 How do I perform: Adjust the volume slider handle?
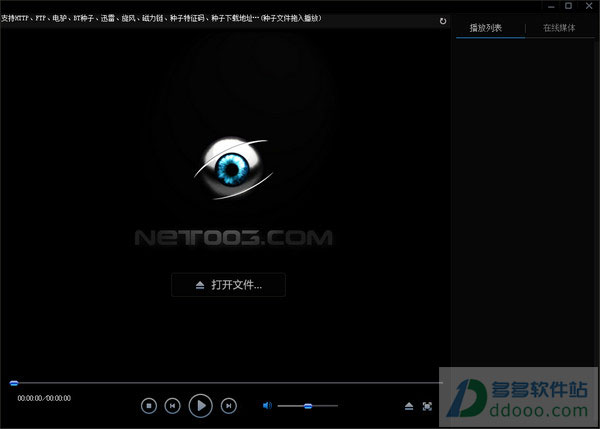308,406
